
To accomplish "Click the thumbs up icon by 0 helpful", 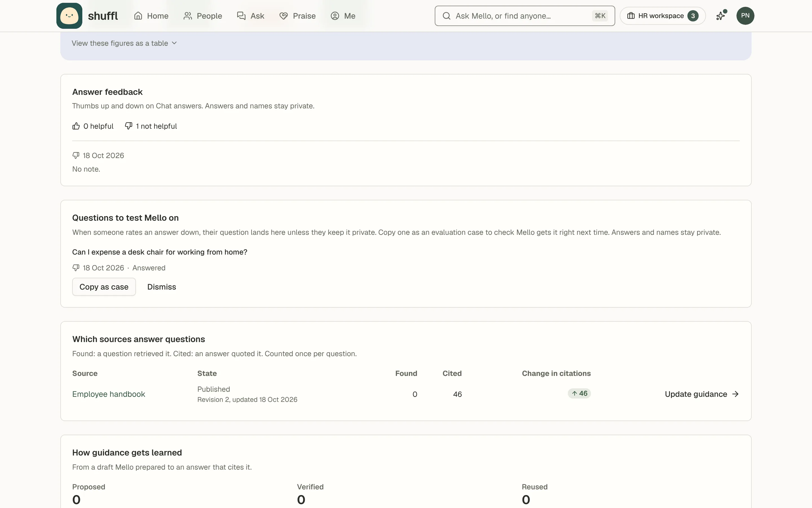I will (76, 126).
